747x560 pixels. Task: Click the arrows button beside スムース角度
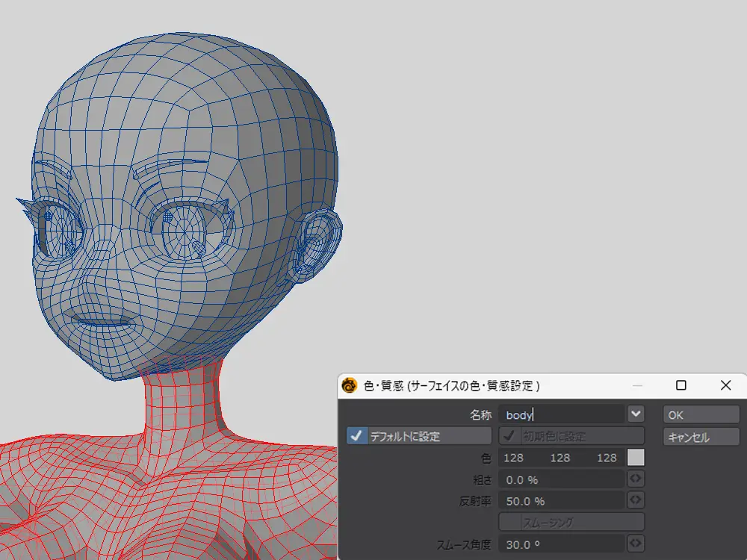pyautogui.click(x=636, y=544)
